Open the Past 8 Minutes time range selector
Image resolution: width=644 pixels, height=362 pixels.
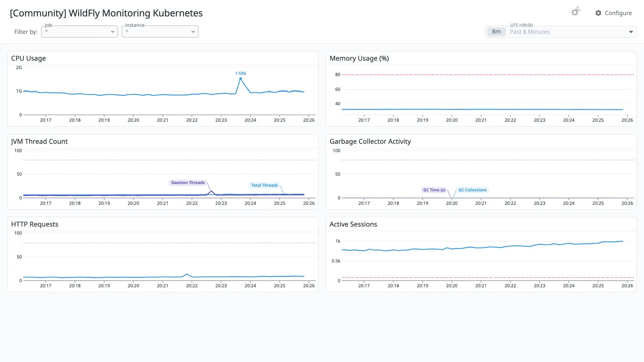(560, 32)
